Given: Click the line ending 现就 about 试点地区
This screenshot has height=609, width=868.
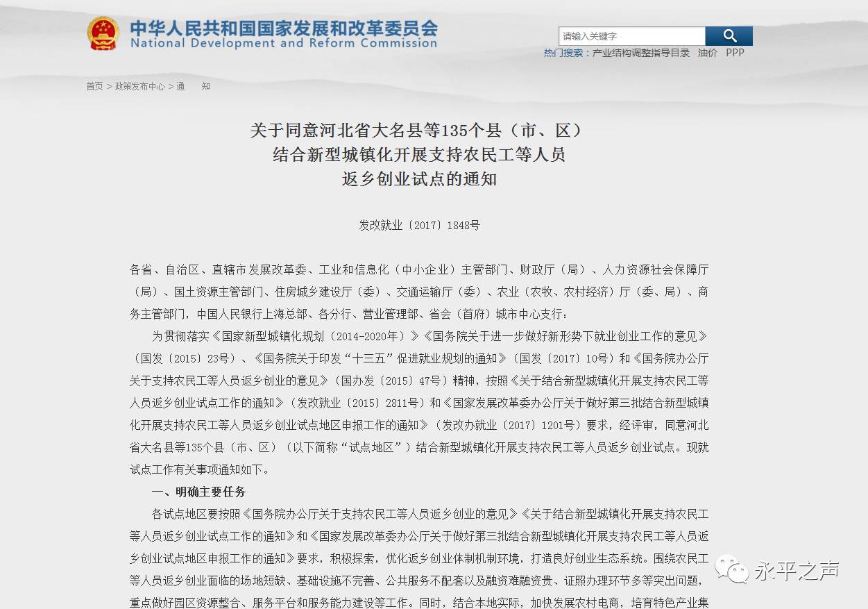Looking at the screenshot, I should click(x=419, y=447).
